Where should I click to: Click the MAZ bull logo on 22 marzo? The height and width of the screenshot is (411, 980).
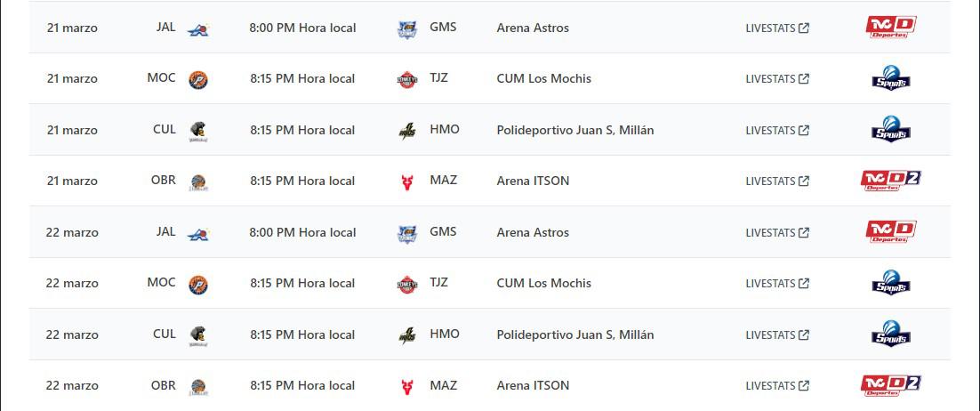point(407,386)
